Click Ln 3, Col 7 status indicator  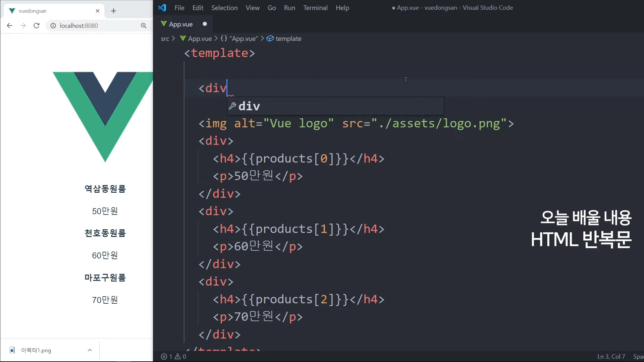pyautogui.click(x=611, y=356)
